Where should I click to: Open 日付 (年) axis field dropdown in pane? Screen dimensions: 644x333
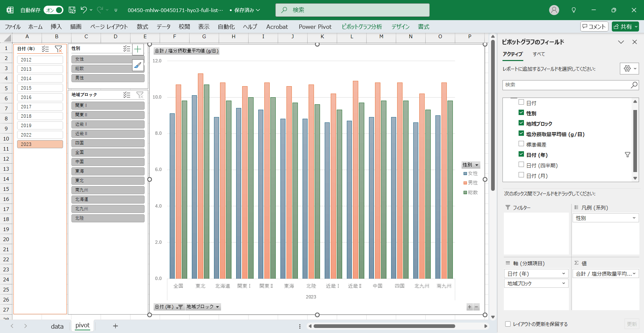563,274
